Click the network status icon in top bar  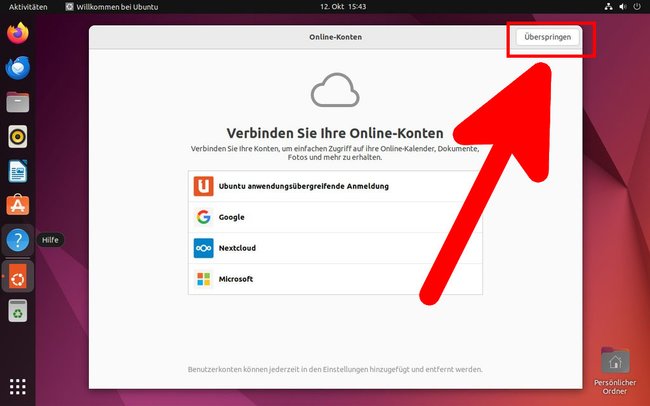608,7
